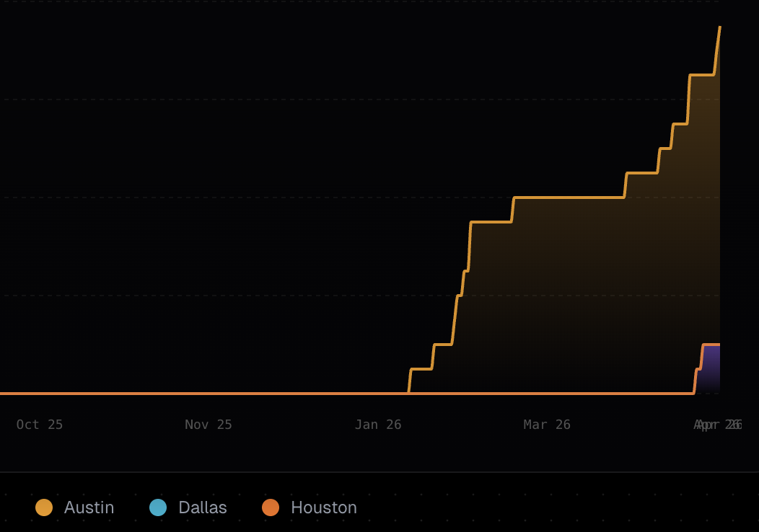Viewport: 759px width, 532px height.
Task: Select the Oct 25 axis label
Action: point(40,425)
